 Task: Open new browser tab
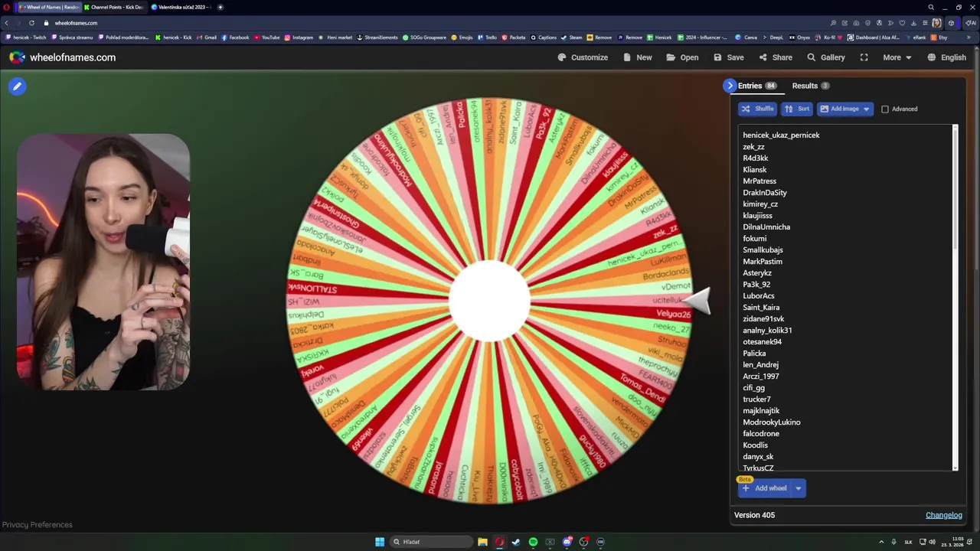coord(220,7)
